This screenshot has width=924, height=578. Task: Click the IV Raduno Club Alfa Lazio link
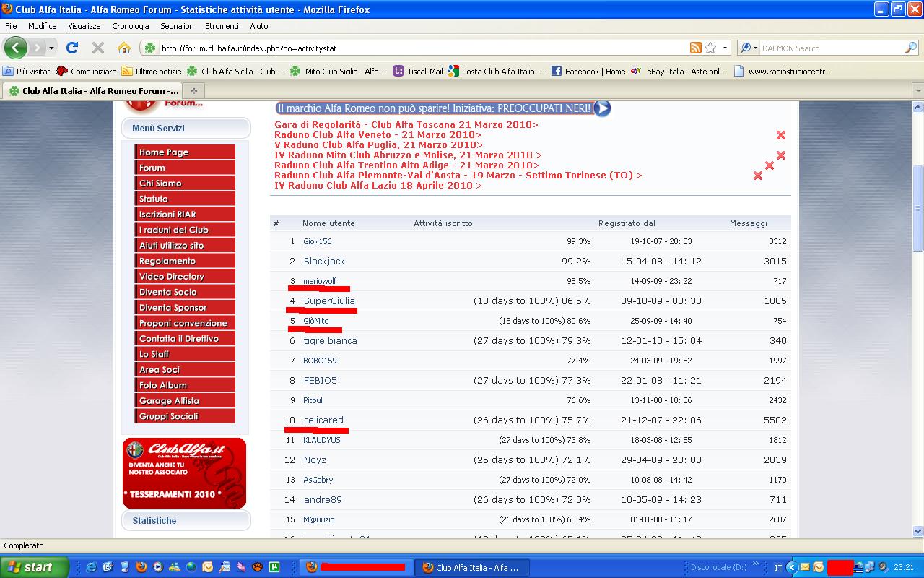pyautogui.click(x=378, y=186)
